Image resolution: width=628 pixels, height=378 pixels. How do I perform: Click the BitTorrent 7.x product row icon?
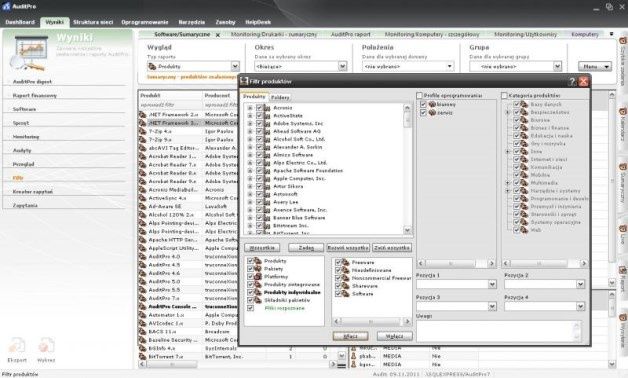click(x=143, y=356)
